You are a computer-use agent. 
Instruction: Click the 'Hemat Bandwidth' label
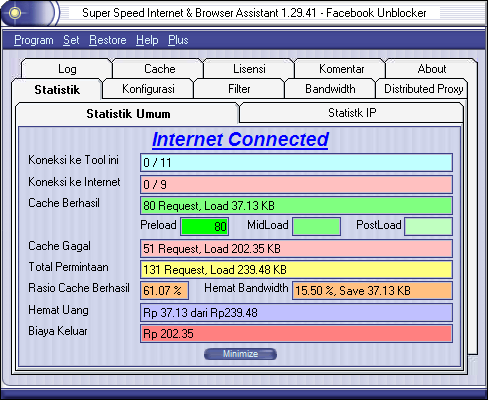(x=246, y=288)
